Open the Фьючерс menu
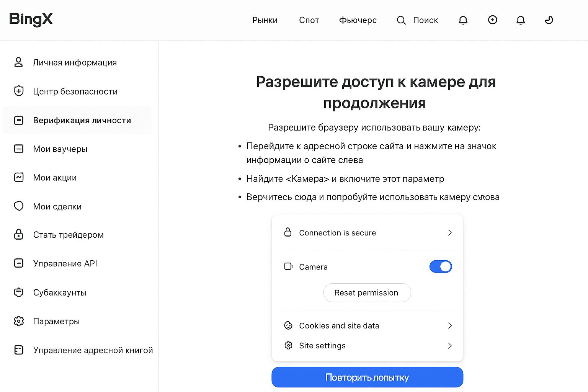588x392 pixels. [358, 20]
